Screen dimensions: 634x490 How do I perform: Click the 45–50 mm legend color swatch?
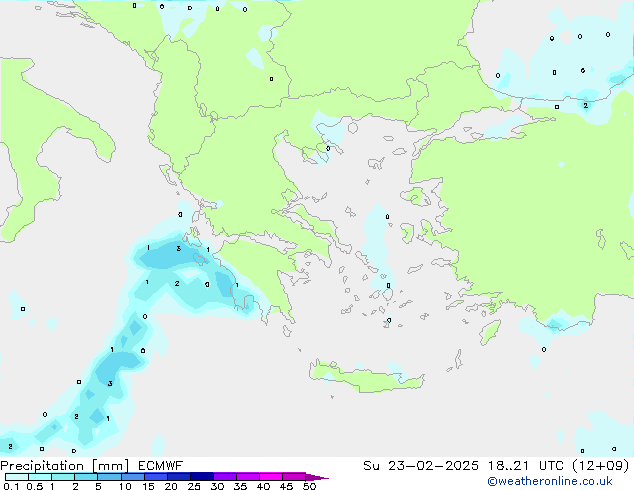coord(294,477)
